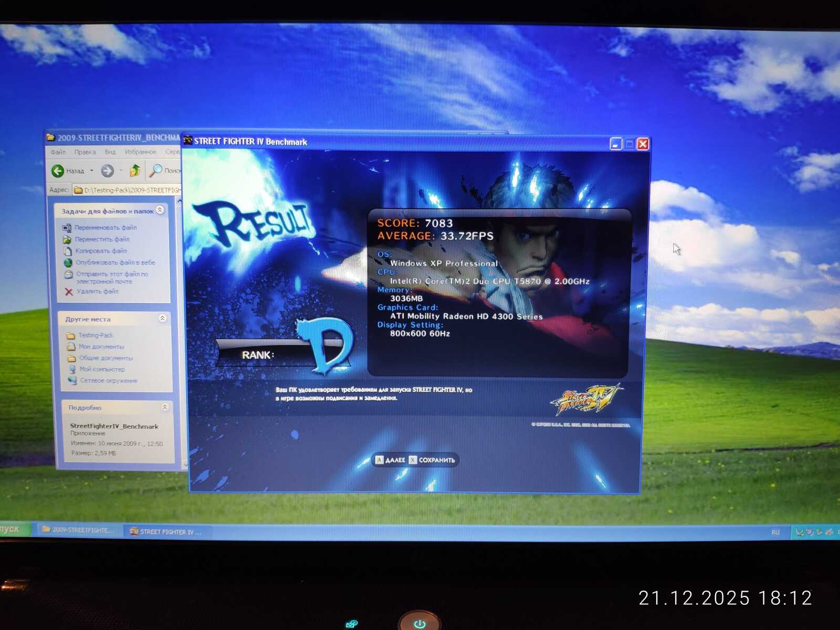Click the green Forward arrow in Explorer
The height and width of the screenshot is (630, 840).
click(107, 171)
